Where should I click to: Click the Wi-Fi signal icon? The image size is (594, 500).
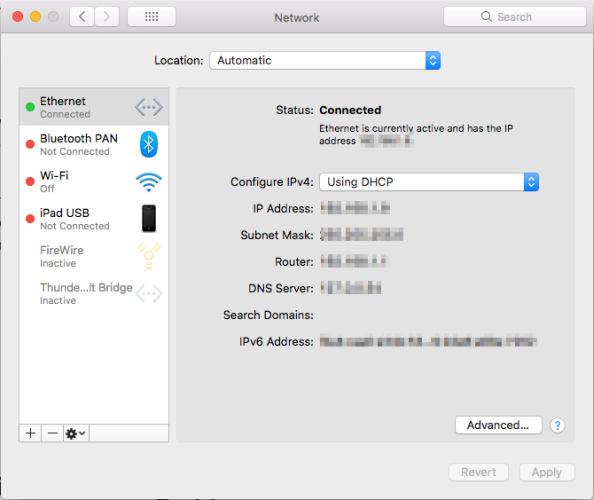pyautogui.click(x=149, y=182)
